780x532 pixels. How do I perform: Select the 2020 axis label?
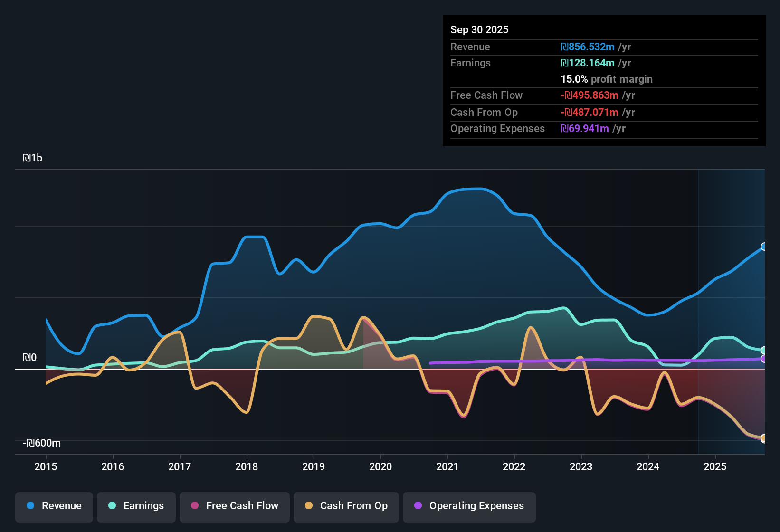click(380, 467)
